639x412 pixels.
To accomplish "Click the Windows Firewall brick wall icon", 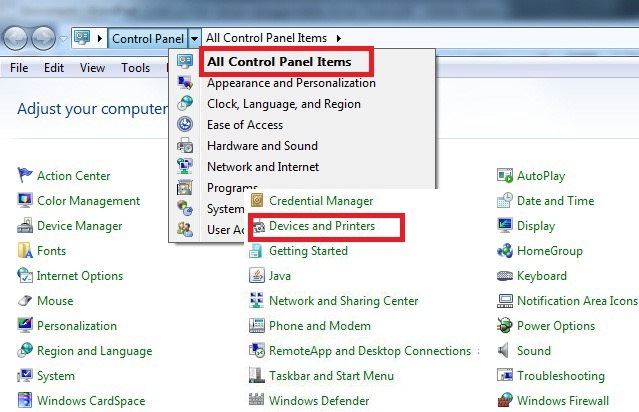I will coord(505,400).
